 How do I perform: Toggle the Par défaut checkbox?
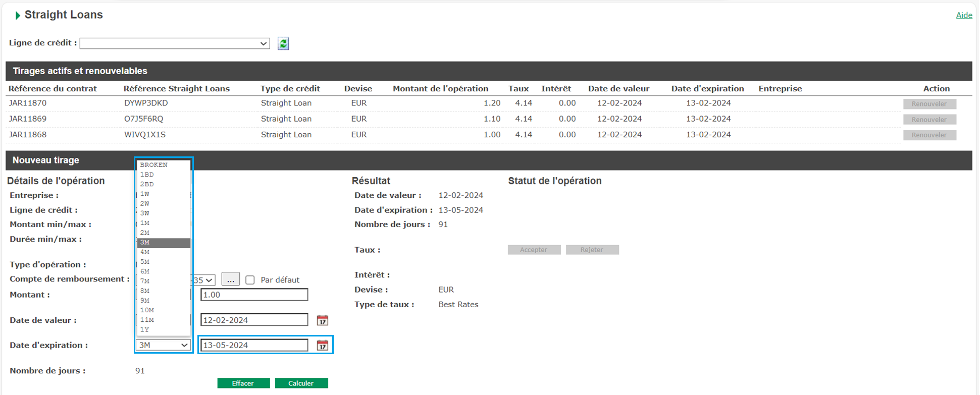pos(250,280)
